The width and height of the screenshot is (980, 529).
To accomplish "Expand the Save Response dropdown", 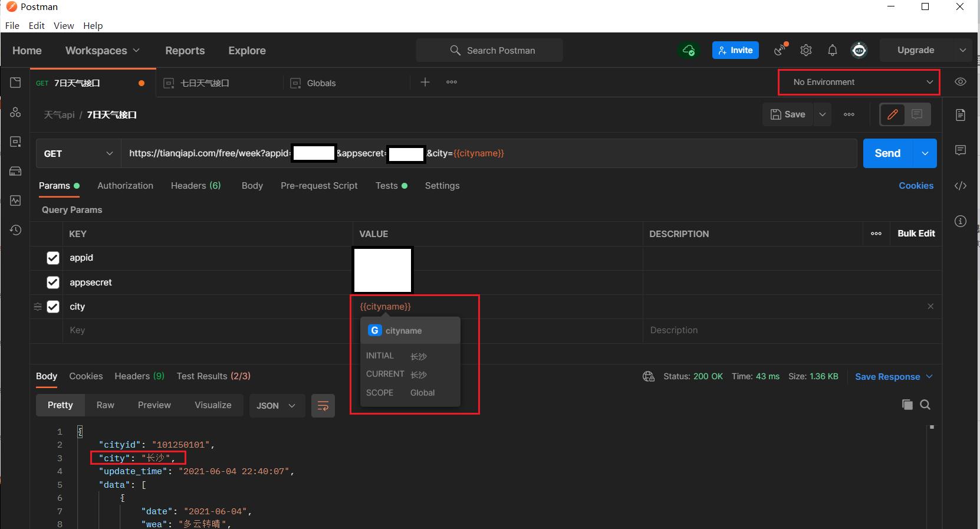I will pyautogui.click(x=929, y=376).
